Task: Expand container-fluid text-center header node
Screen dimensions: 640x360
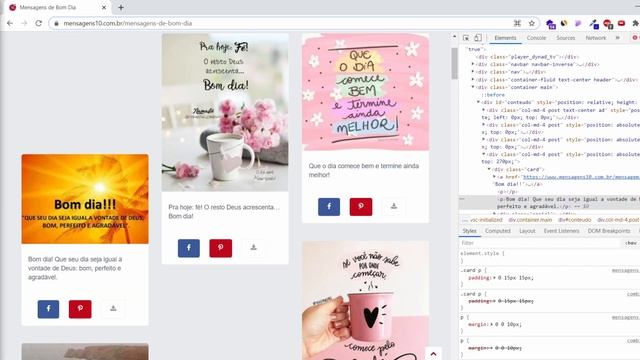Action: pyautogui.click(x=473, y=80)
